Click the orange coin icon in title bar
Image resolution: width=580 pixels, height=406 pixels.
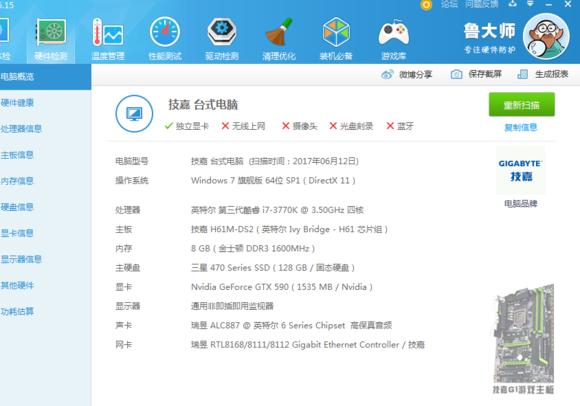pos(426,5)
